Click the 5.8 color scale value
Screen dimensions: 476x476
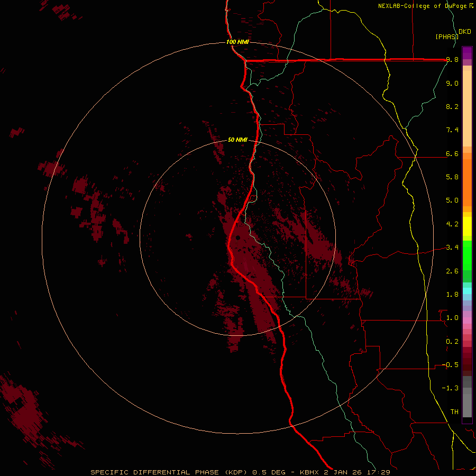tap(452, 177)
